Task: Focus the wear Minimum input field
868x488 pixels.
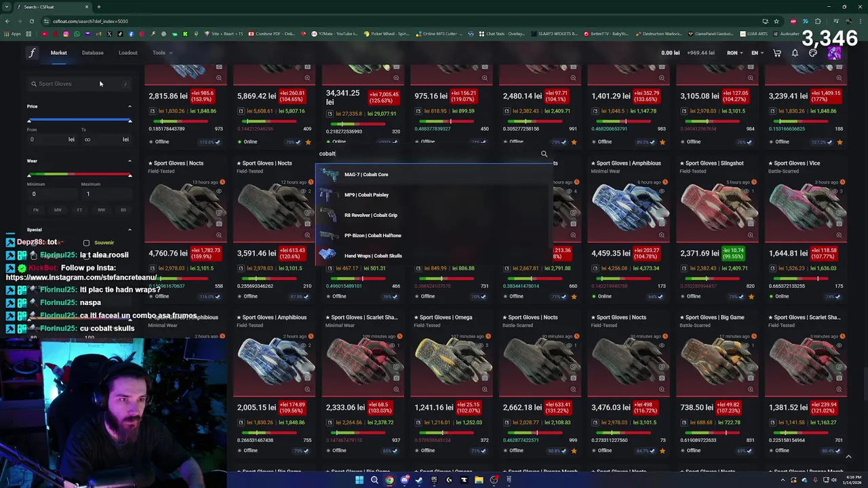Action: point(52,194)
